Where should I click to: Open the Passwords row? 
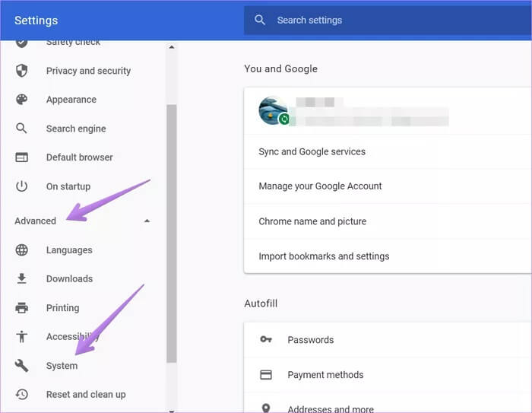388,340
